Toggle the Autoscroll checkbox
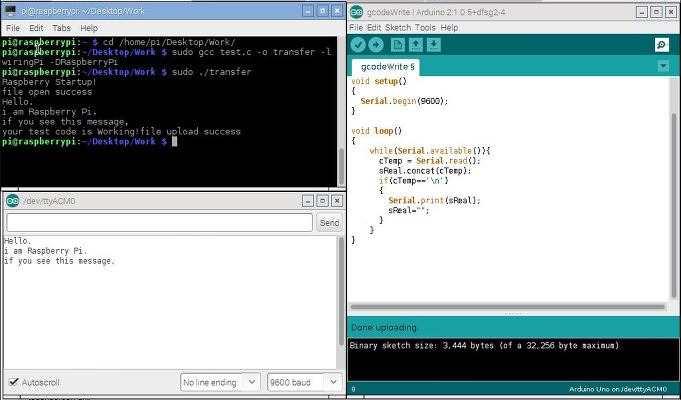Viewport: 681px width, 400px height. tap(13, 382)
